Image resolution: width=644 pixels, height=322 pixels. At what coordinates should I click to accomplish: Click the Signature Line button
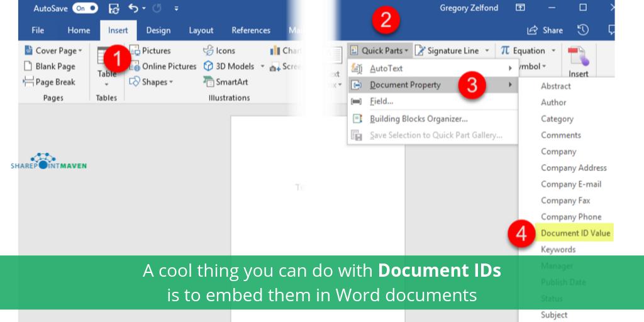(x=447, y=50)
